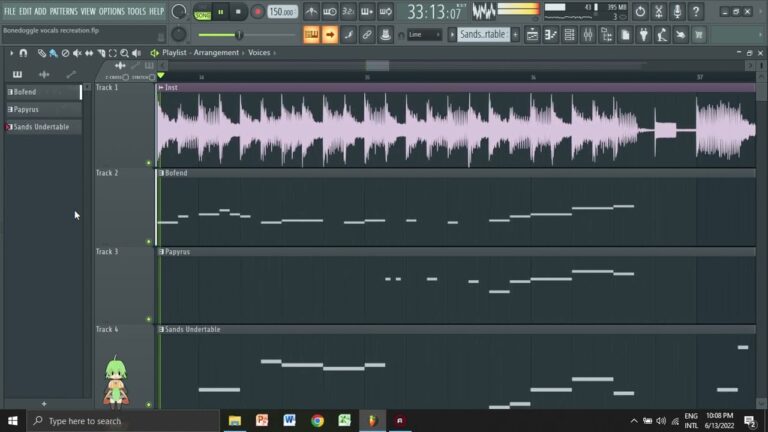Open the Piano roll view icon

tap(551, 35)
